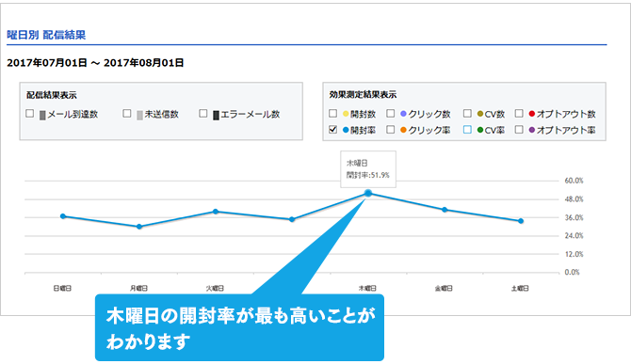Viewport: 631px width, 364px height.
Task: Click the 0.0% y-axis value
Action: (x=572, y=273)
